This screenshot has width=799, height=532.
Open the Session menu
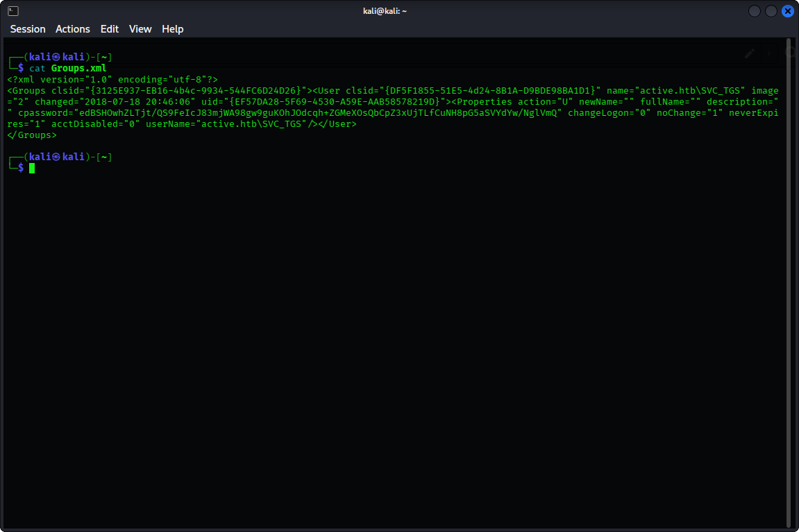click(x=28, y=29)
